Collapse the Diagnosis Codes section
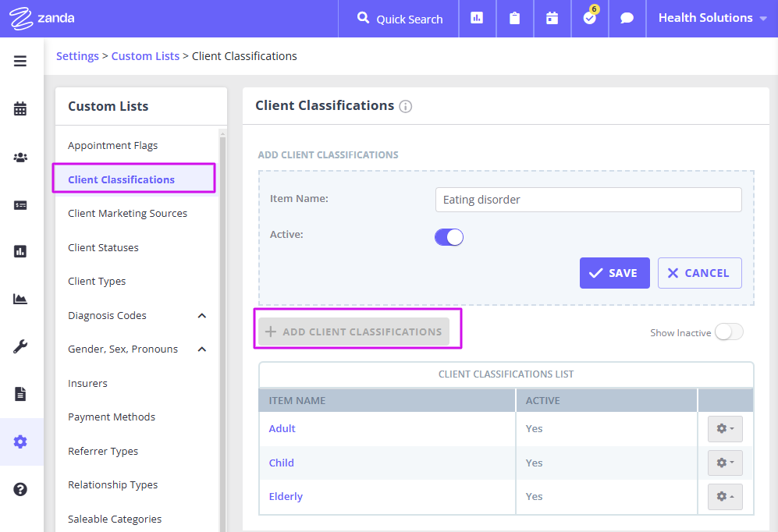Image resolution: width=778 pixels, height=532 pixels. click(x=202, y=316)
